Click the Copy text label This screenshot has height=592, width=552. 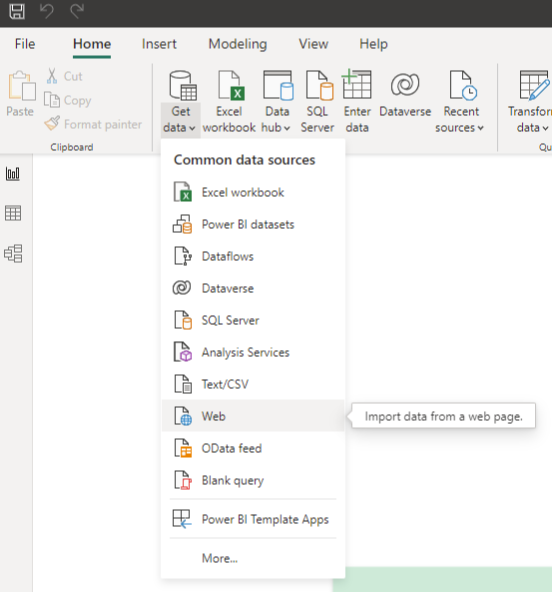(77, 100)
